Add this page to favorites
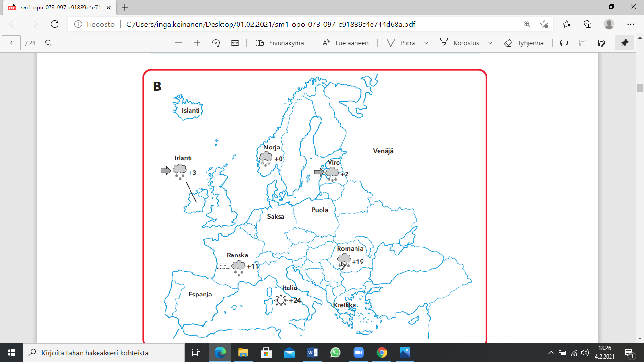Screen dimensions: 644x362 click(x=544, y=24)
